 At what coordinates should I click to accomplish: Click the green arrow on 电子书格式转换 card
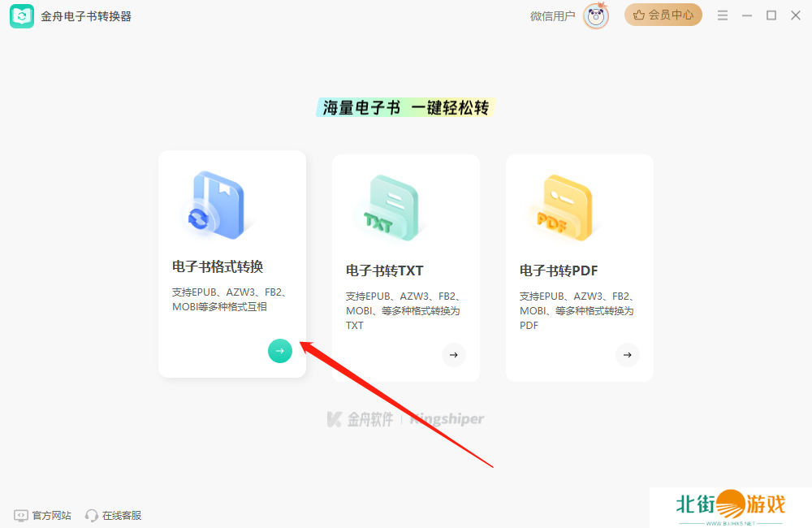coord(279,351)
